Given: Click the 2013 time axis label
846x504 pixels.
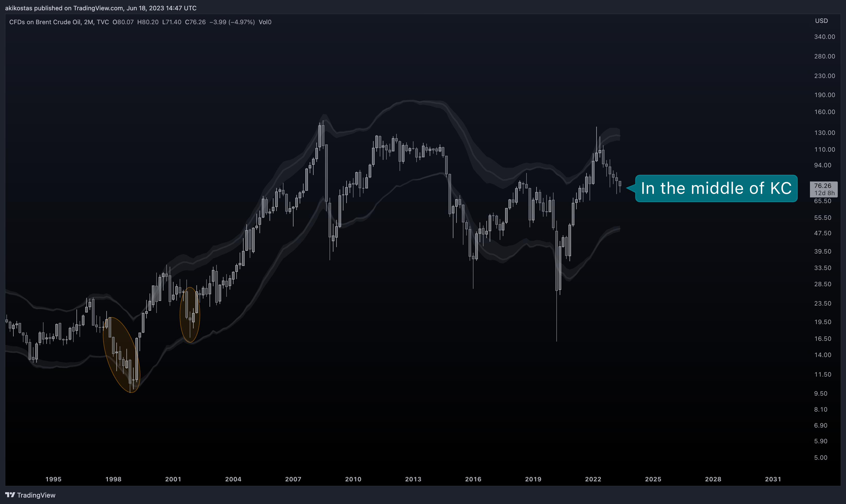Looking at the screenshot, I should tap(413, 479).
